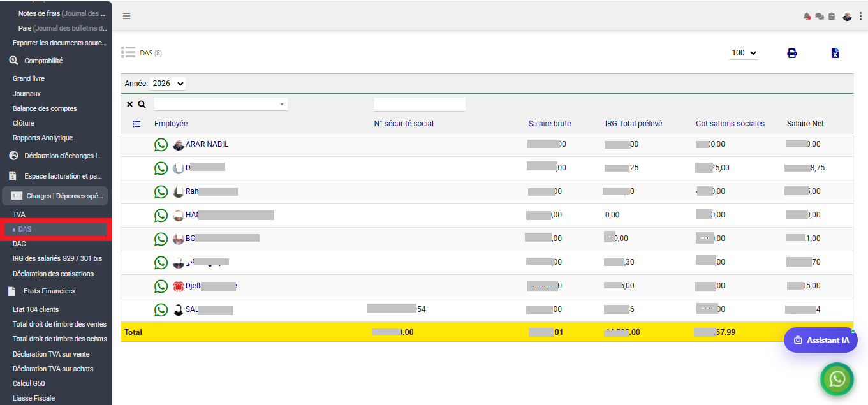This screenshot has width=868, height=405.
Task: Open Journaux in the sidebar
Action: 27,94
